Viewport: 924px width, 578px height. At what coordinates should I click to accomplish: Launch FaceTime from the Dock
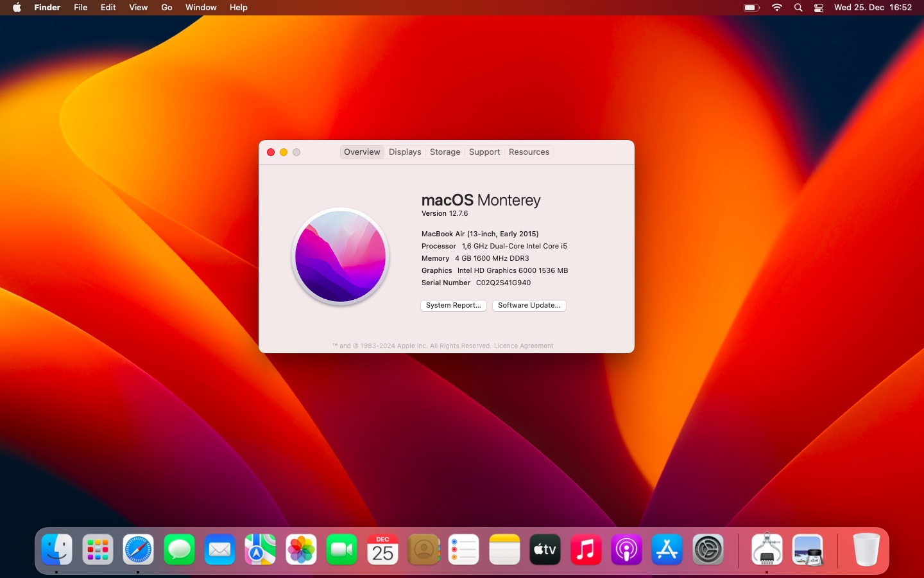tap(342, 550)
